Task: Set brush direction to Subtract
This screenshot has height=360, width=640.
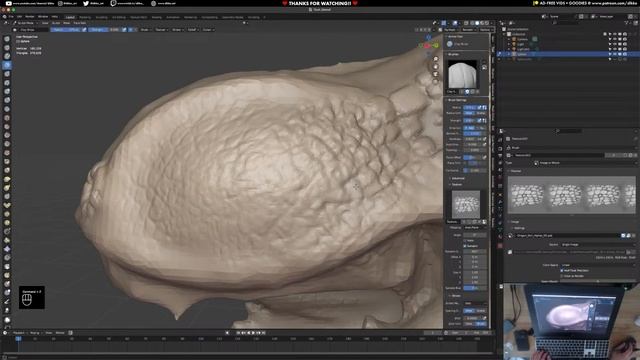Action: point(481,128)
